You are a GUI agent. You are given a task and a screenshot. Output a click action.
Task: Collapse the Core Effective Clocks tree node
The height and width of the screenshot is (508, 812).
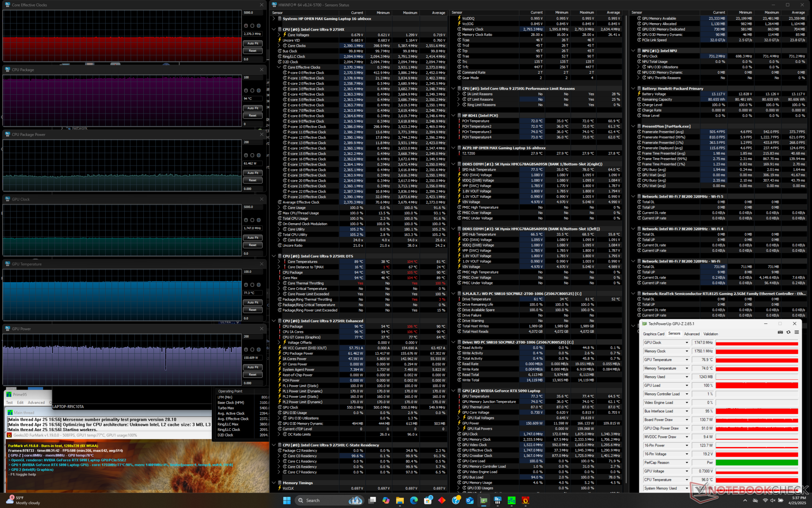(279, 67)
